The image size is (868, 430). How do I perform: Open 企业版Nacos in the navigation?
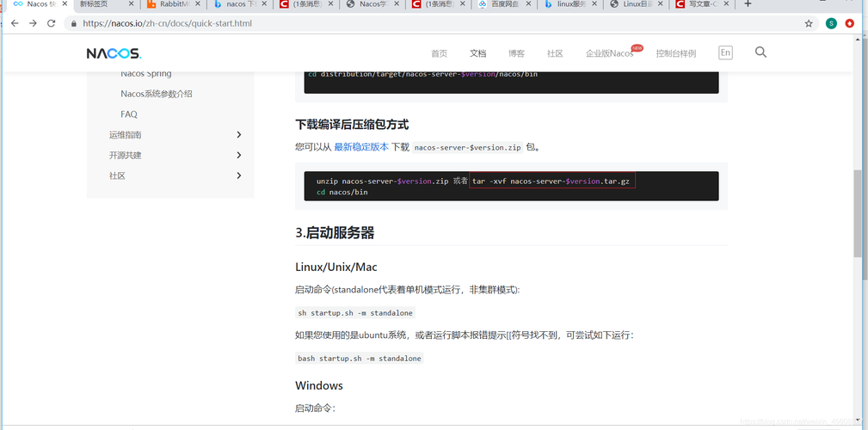coord(609,53)
